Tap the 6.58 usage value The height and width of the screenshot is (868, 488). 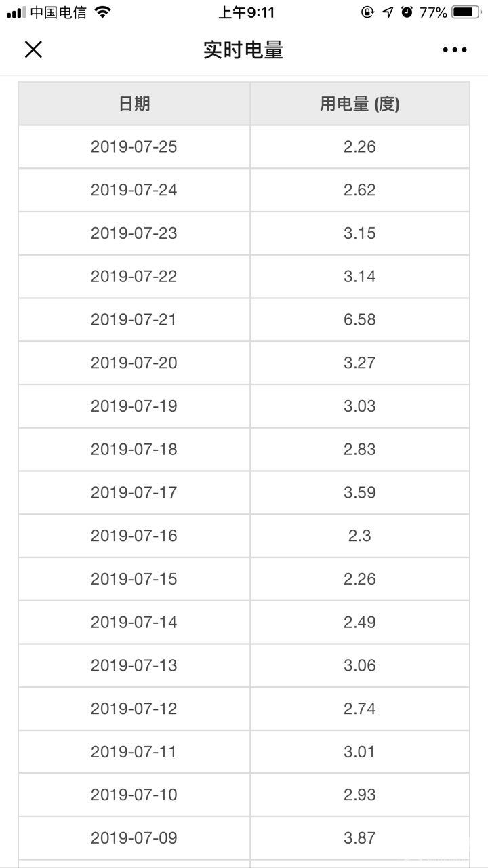pyautogui.click(x=360, y=319)
